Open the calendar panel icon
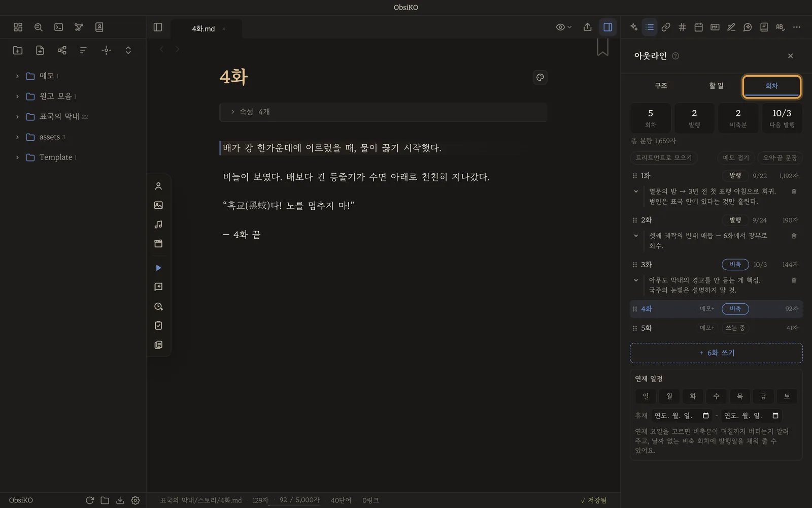The height and width of the screenshot is (508, 812). click(x=698, y=27)
